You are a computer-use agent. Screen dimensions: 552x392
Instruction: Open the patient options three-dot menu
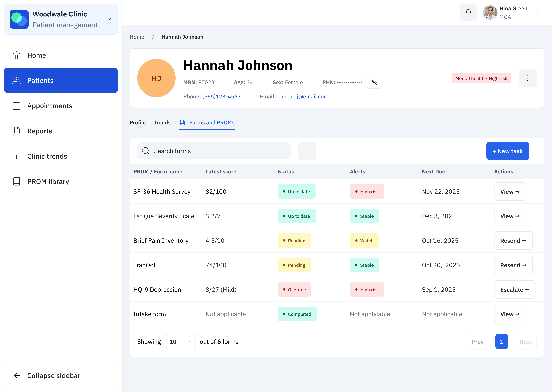tap(528, 78)
